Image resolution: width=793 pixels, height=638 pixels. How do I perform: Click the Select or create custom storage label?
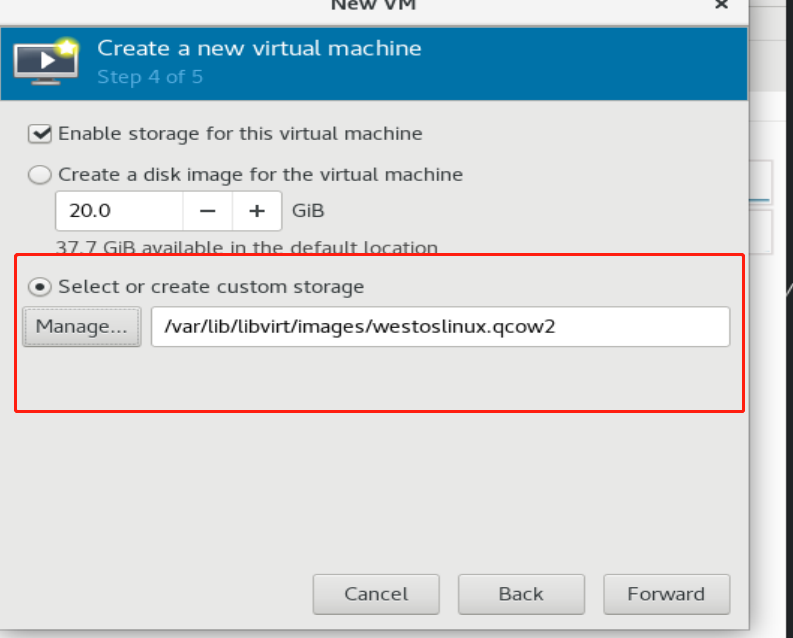coord(211,287)
